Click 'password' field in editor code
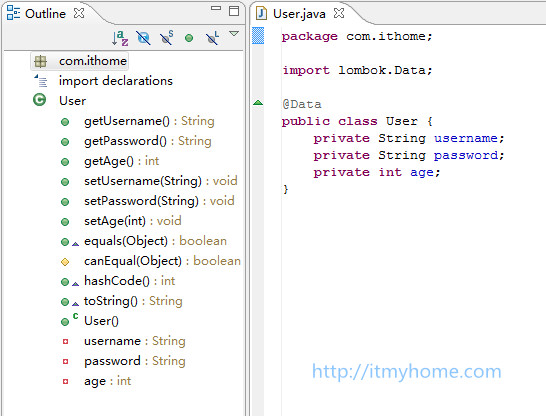This screenshot has height=416, width=546. 466,156
